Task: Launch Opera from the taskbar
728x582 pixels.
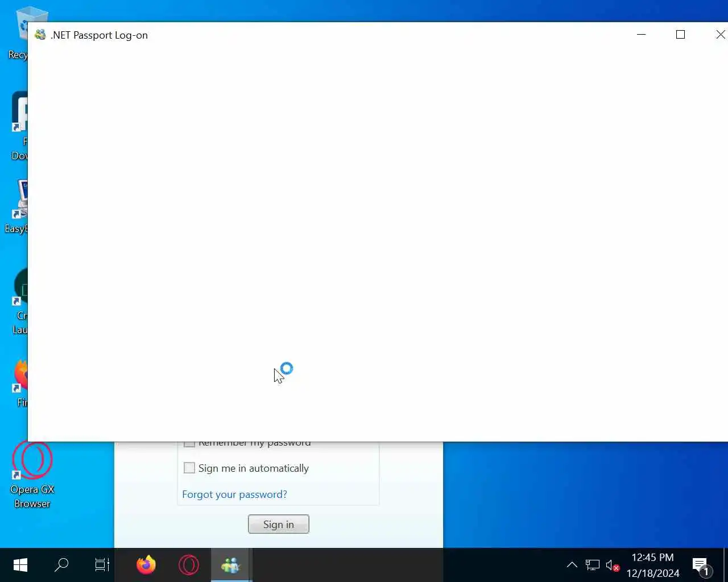Action: (x=189, y=565)
